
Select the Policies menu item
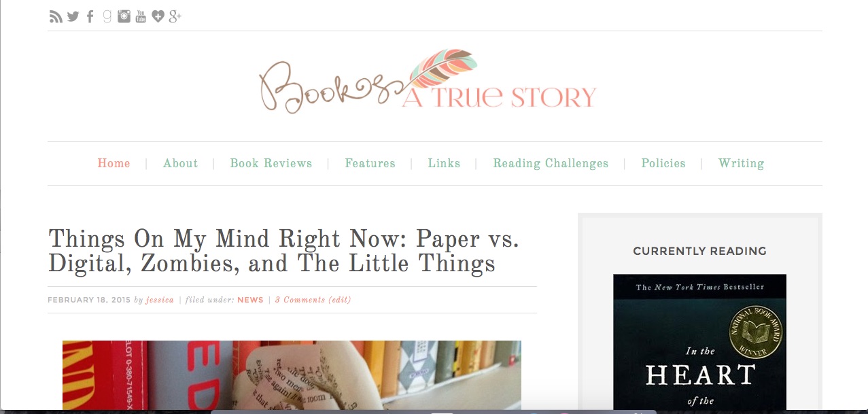point(663,163)
